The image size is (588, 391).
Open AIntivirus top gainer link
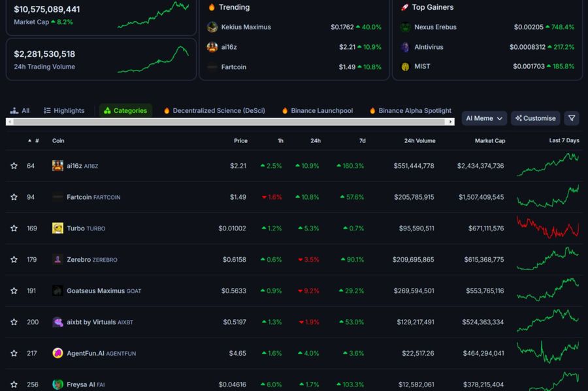pos(429,47)
